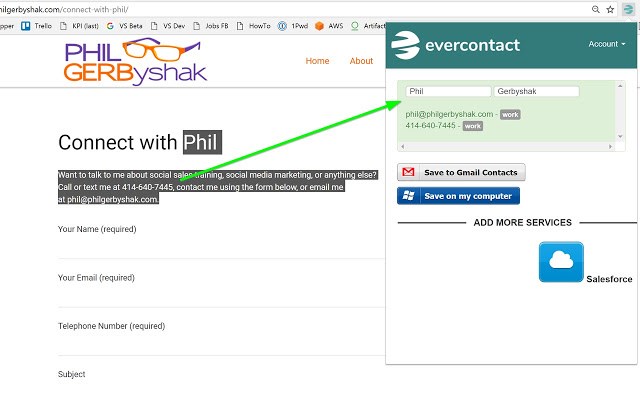Go to the About page
Screen dimensions: 640x400
click(x=361, y=61)
